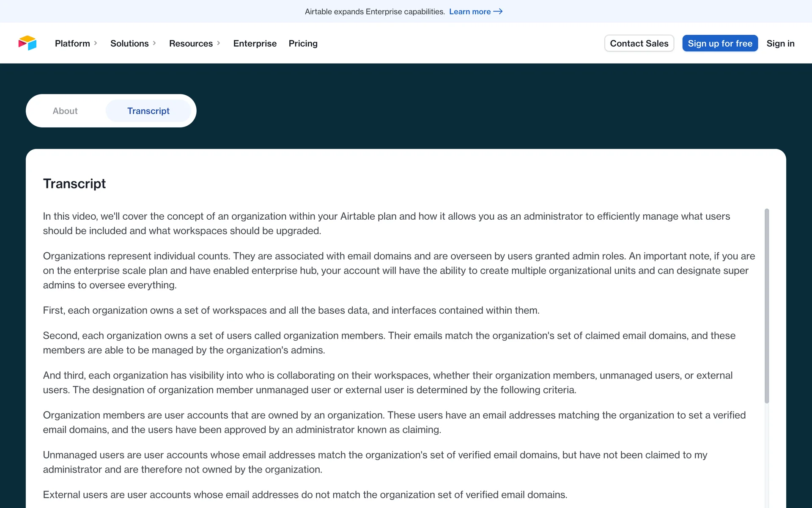Image resolution: width=812 pixels, height=508 pixels.
Task: Click the Airtable expands Enterprise capabilities banner text
Action: (x=375, y=11)
